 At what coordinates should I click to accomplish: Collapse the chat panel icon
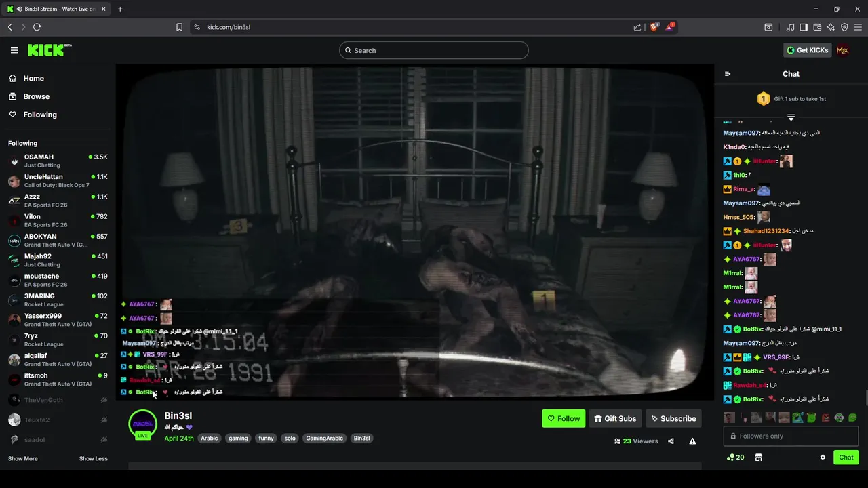point(728,74)
